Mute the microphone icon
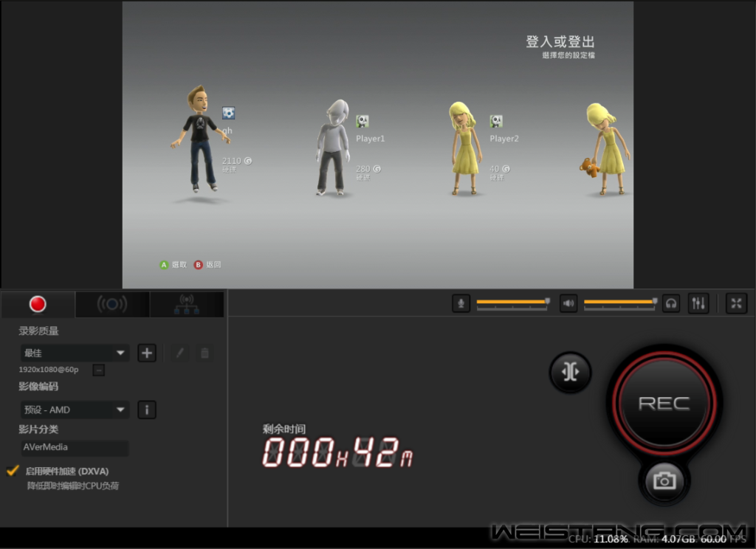Viewport: 756px width, 549px height. pos(461,303)
